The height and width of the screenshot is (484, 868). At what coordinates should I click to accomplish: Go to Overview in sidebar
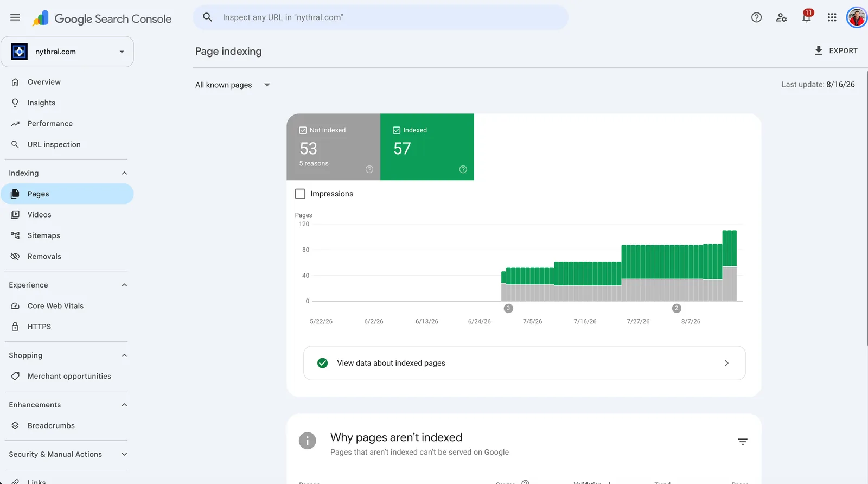[x=67, y=82]
